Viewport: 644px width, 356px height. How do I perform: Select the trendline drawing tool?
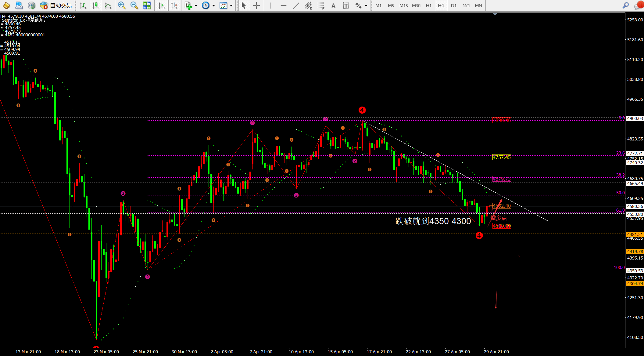[x=296, y=5]
